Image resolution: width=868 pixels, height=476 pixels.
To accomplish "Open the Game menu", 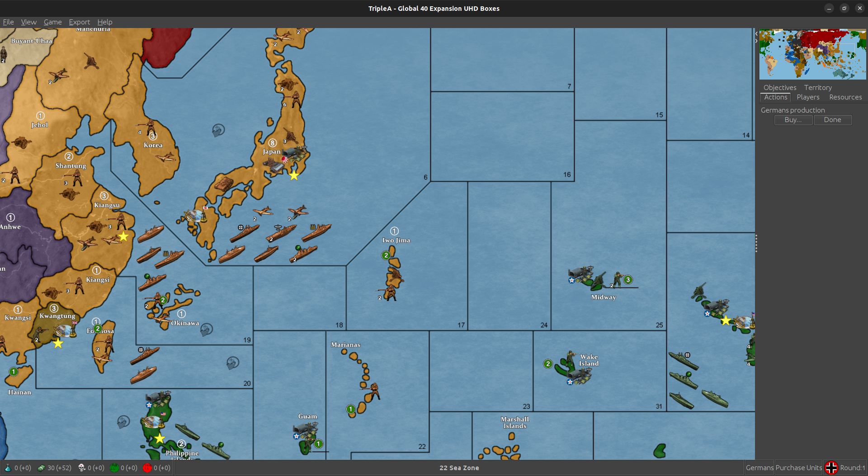I will click(x=52, y=22).
